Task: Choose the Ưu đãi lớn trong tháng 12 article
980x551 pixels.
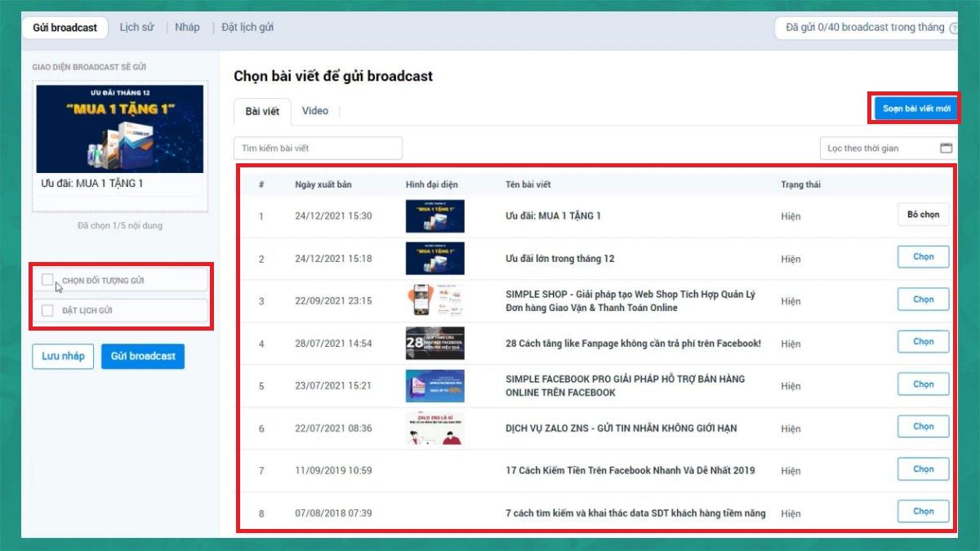Action: pos(923,257)
